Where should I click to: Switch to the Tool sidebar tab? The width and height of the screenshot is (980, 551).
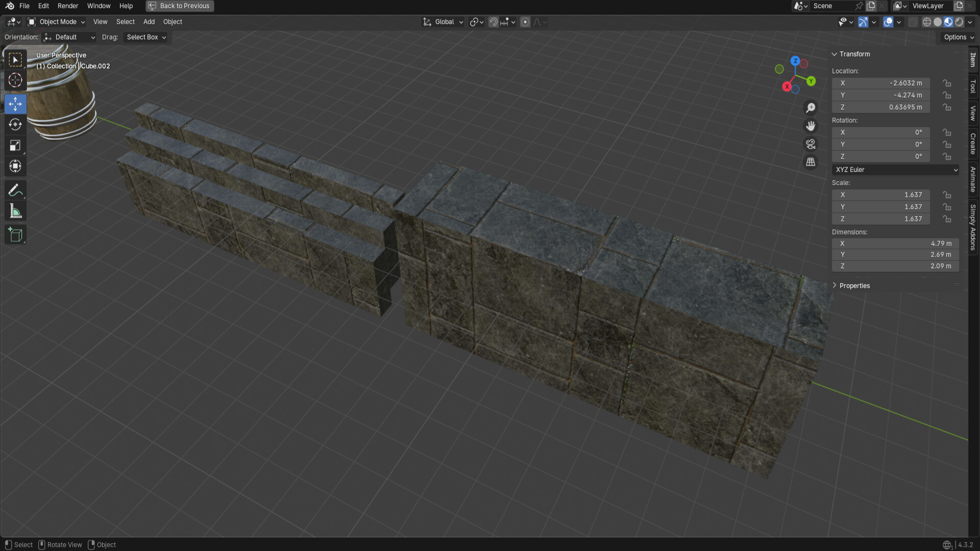973,86
